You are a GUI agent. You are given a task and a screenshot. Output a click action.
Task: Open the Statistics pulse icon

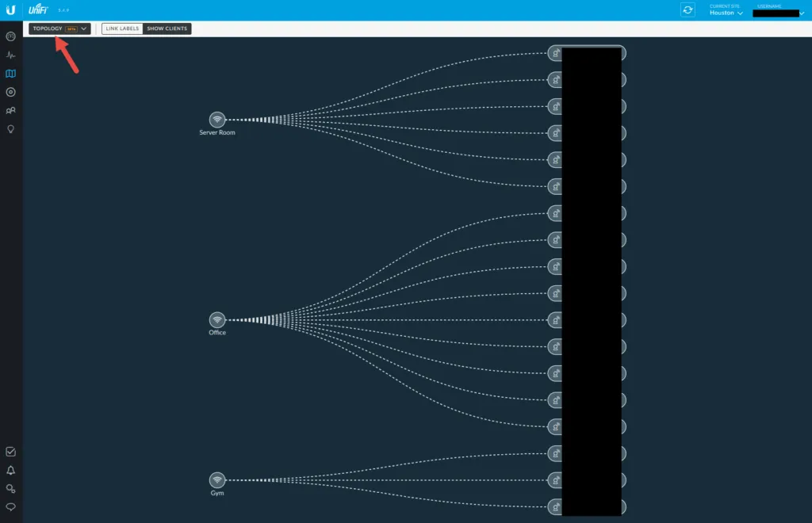click(11, 55)
